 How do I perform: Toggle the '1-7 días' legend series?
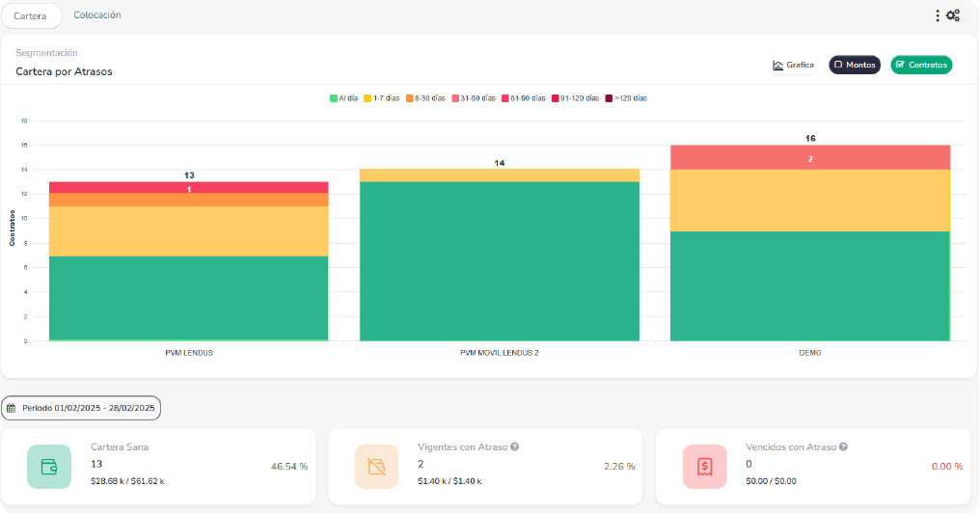pyautogui.click(x=381, y=98)
